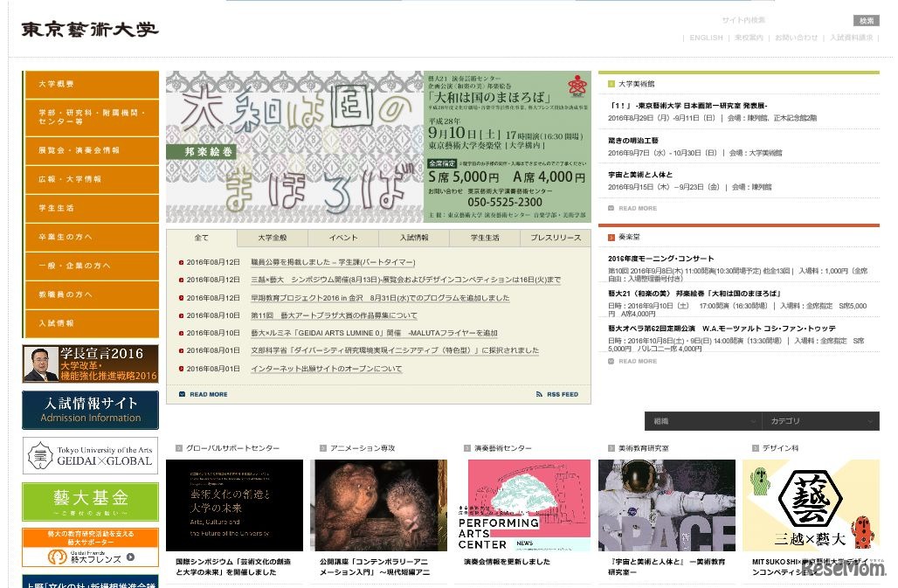Open グローバルサポートセンター symposium thumbnail
The width and height of the screenshot is (898, 588).
click(234, 505)
